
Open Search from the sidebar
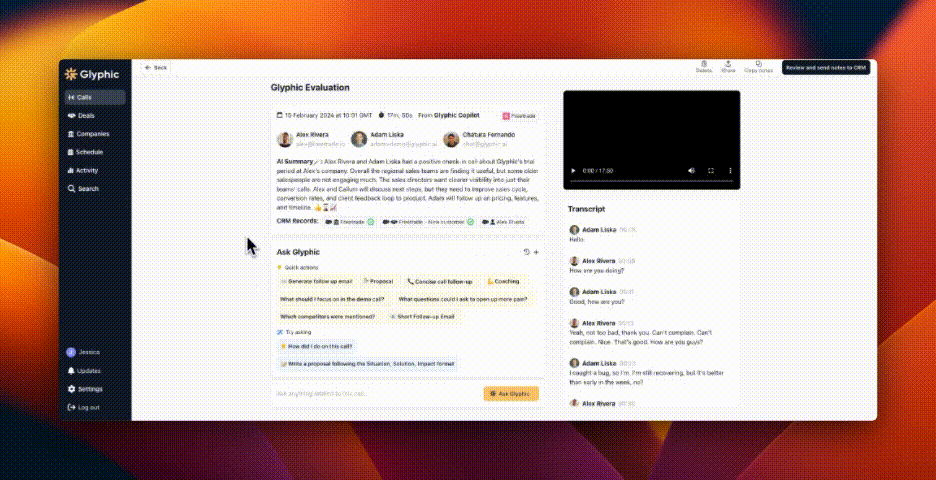coord(95,189)
